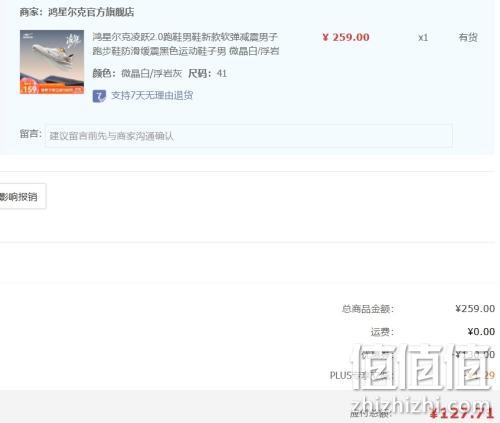The width and height of the screenshot is (500, 423).
Task: Click the red 应付总额 ¥127.71 amount
Action: tap(462, 413)
